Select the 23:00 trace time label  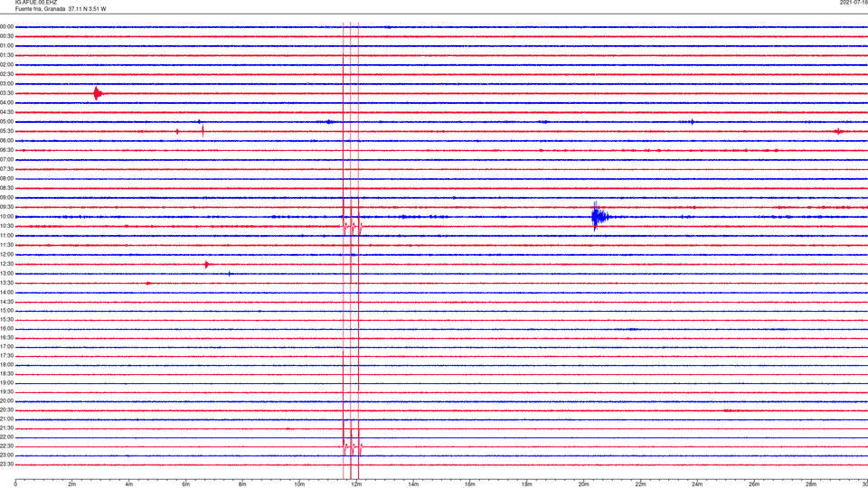point(7,455)
